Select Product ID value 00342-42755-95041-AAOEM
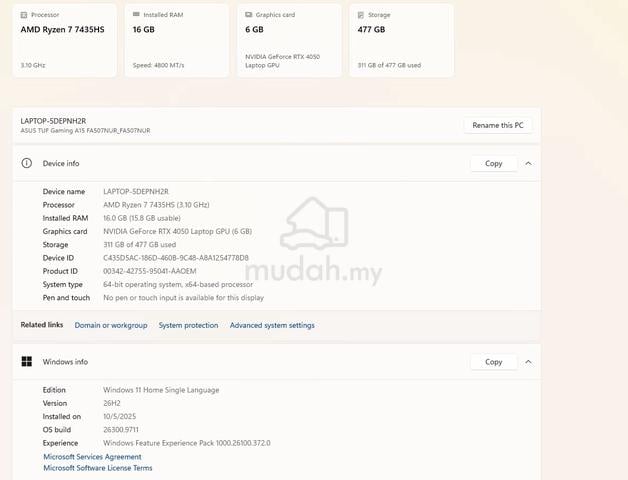 pos(150,271)
